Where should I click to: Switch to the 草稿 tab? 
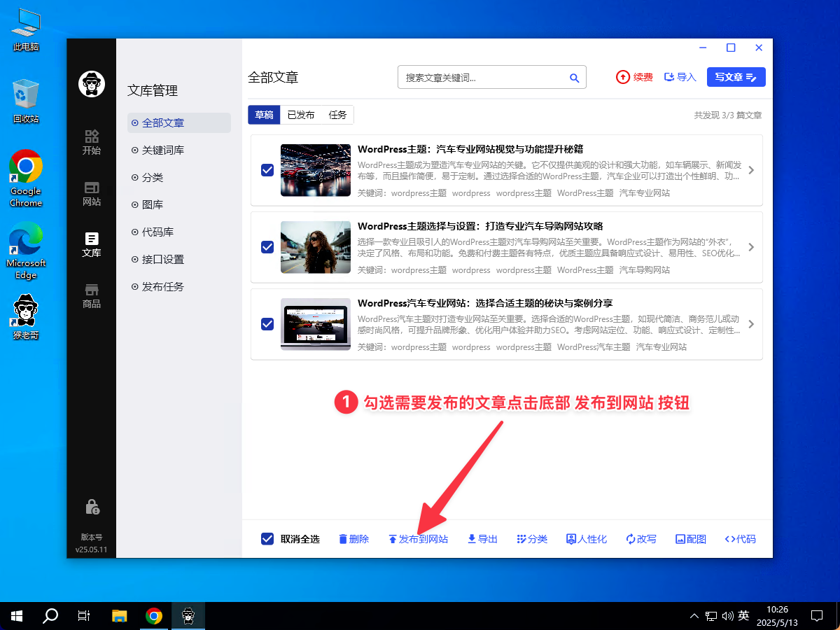(264, 115)
